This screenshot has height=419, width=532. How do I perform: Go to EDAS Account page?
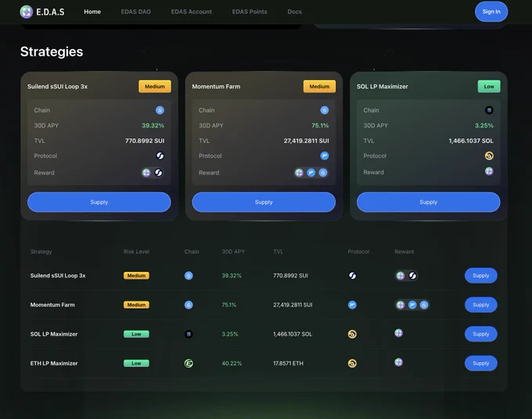coord(192,12)
